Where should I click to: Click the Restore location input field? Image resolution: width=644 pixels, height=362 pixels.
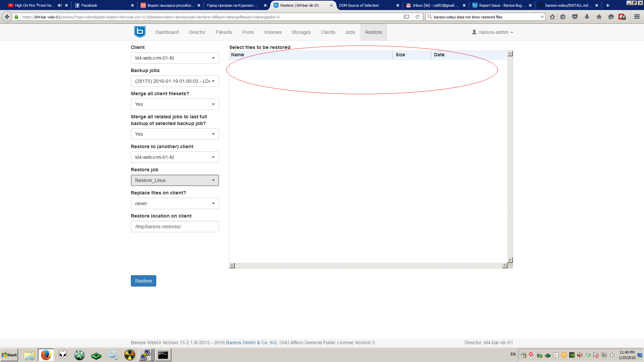point(175,227)
